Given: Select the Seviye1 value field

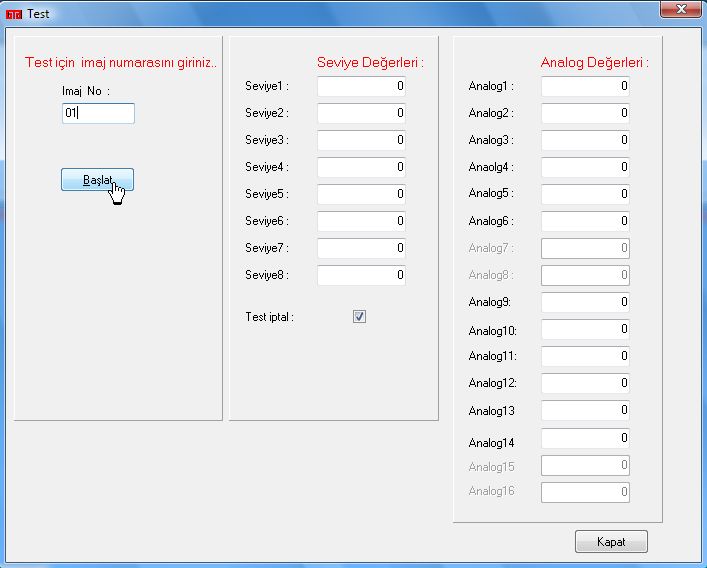Looking at the screenshot, I should (361, 87).
